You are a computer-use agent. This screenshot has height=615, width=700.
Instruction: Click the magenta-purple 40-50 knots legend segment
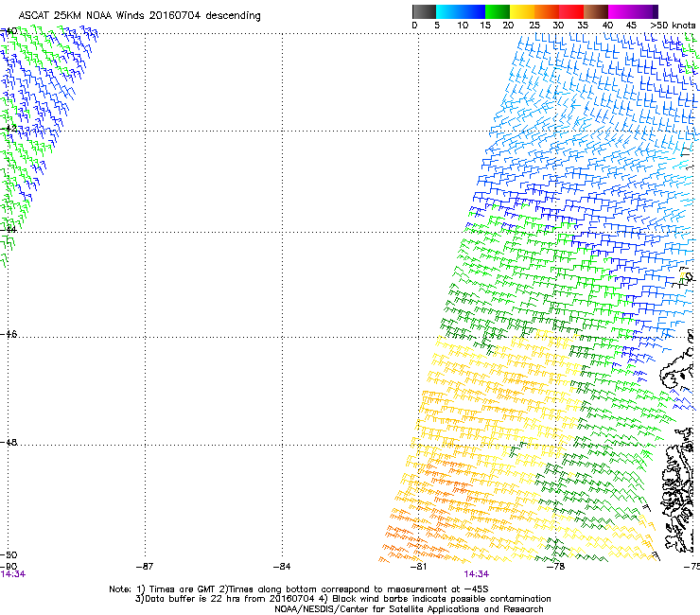(x=633, y=11)
